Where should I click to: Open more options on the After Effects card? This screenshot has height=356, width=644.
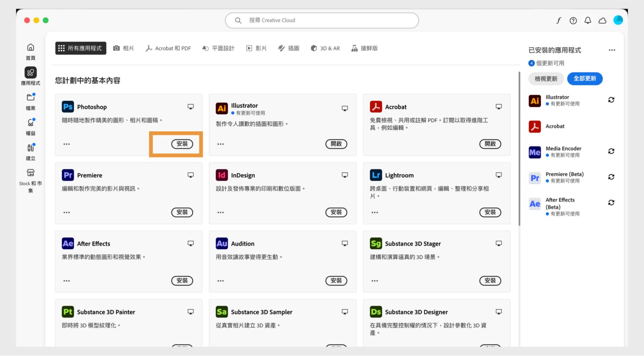(x=66, y=281)
